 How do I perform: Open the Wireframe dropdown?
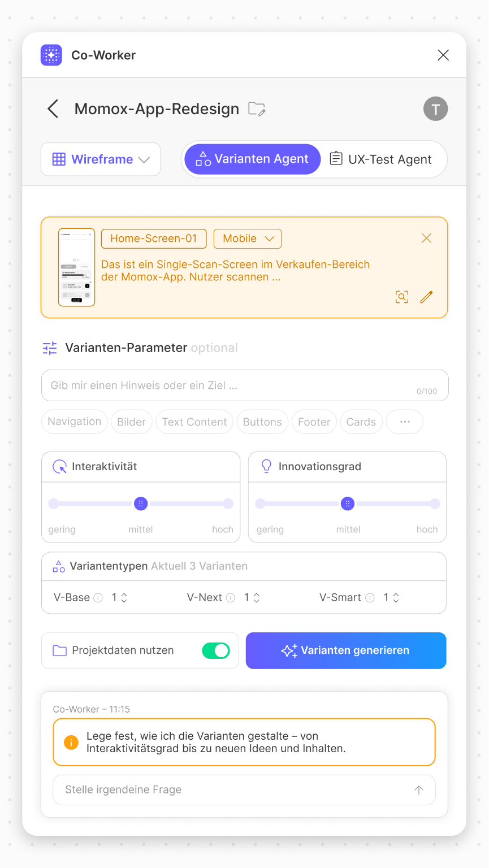click(101, 159)
